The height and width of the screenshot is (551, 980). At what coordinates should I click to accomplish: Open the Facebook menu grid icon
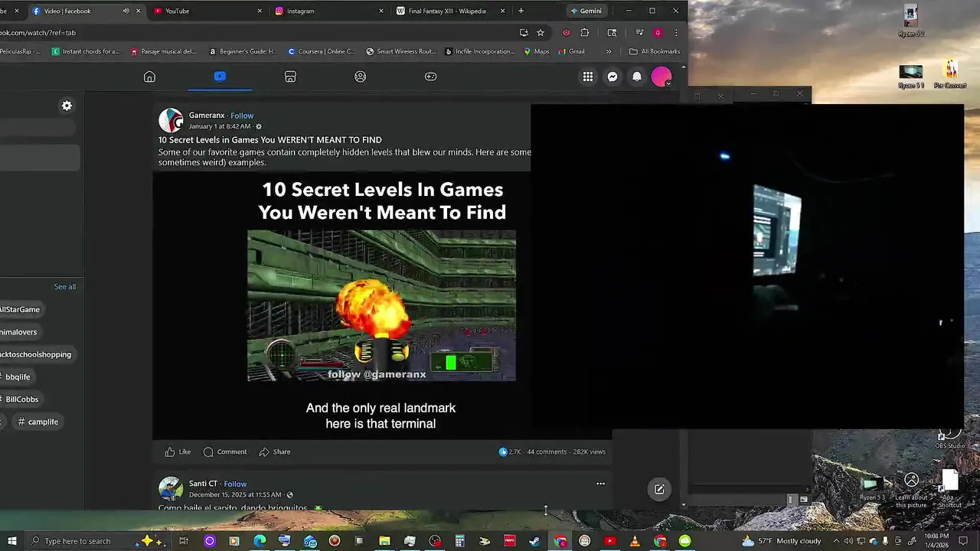588,77
